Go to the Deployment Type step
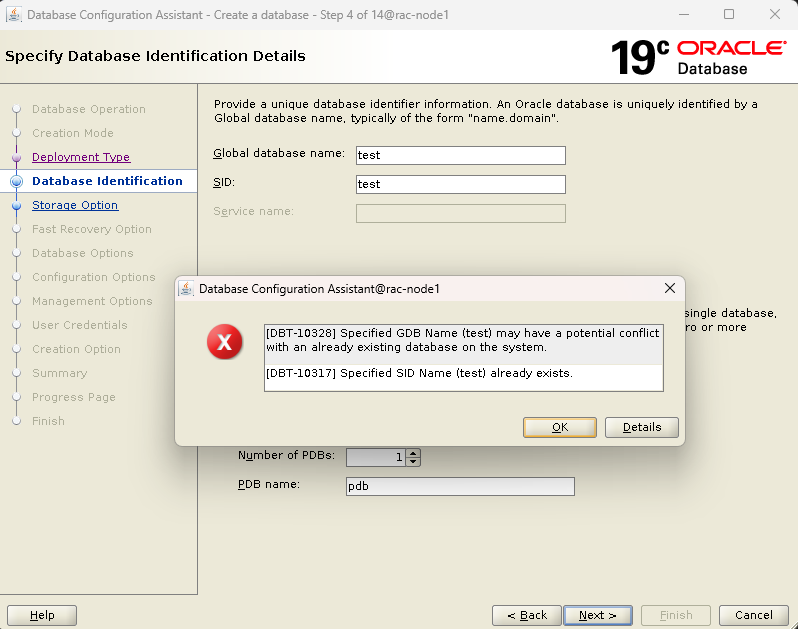 [x=81, y=157]
